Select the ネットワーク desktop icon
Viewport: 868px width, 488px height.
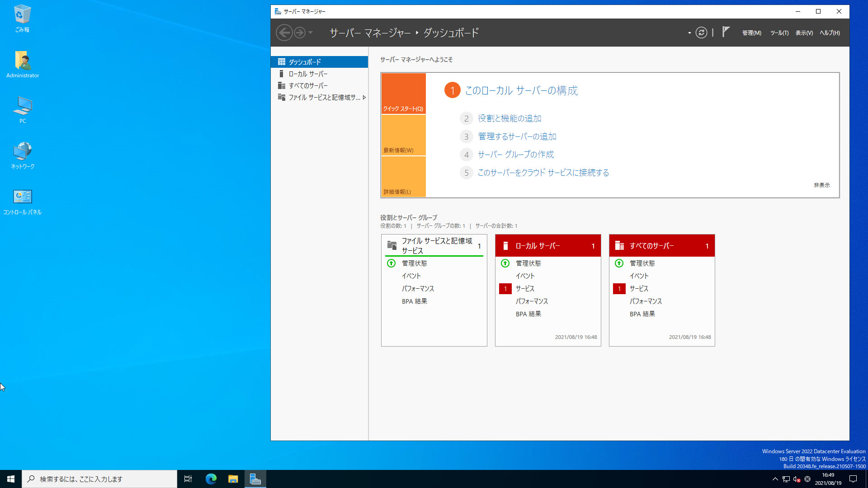click(23, 155)
